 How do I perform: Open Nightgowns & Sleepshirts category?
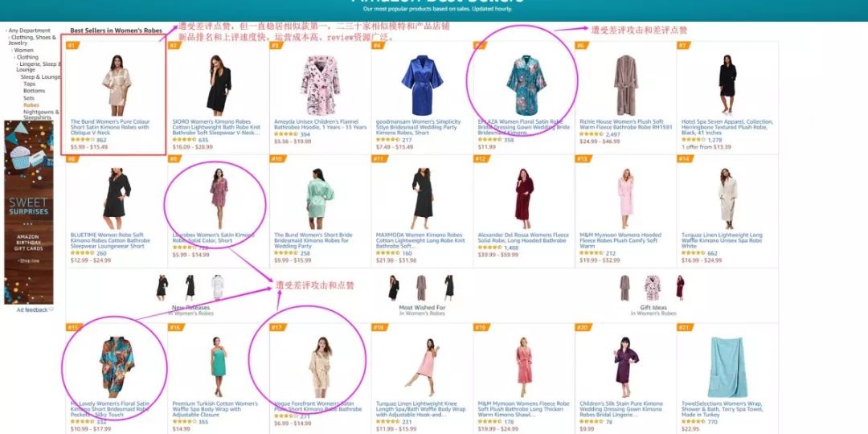tap(40, 115)
